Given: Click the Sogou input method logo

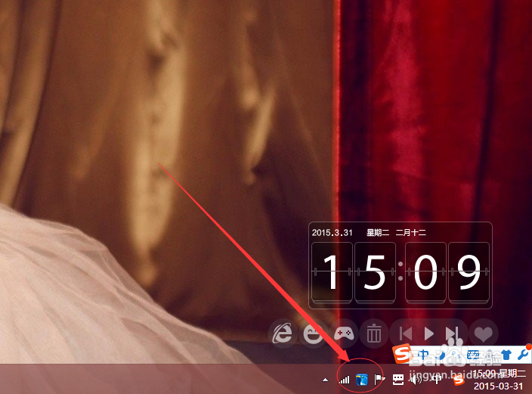Looking at the screenshot, I should tap(402, 354).
